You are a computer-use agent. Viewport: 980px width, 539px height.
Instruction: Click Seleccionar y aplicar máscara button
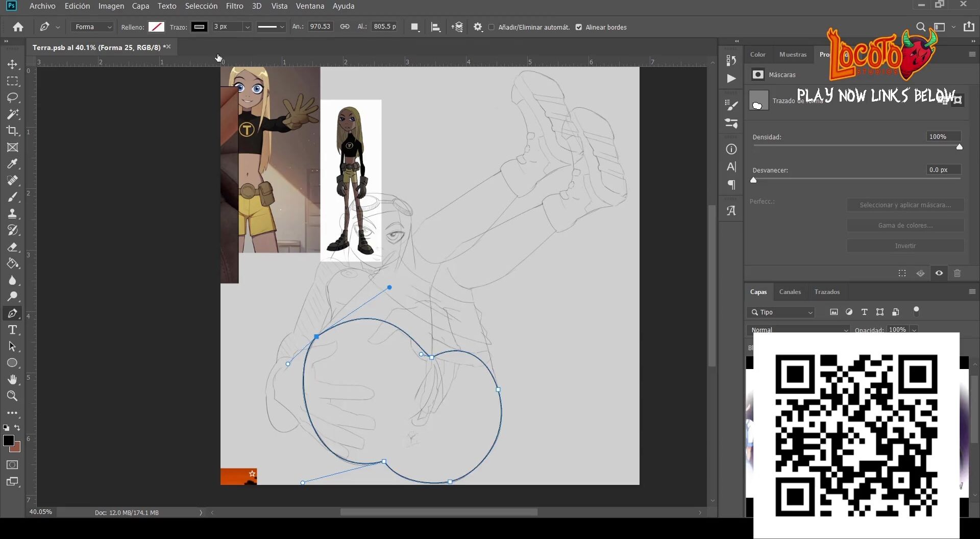[905, 205]
